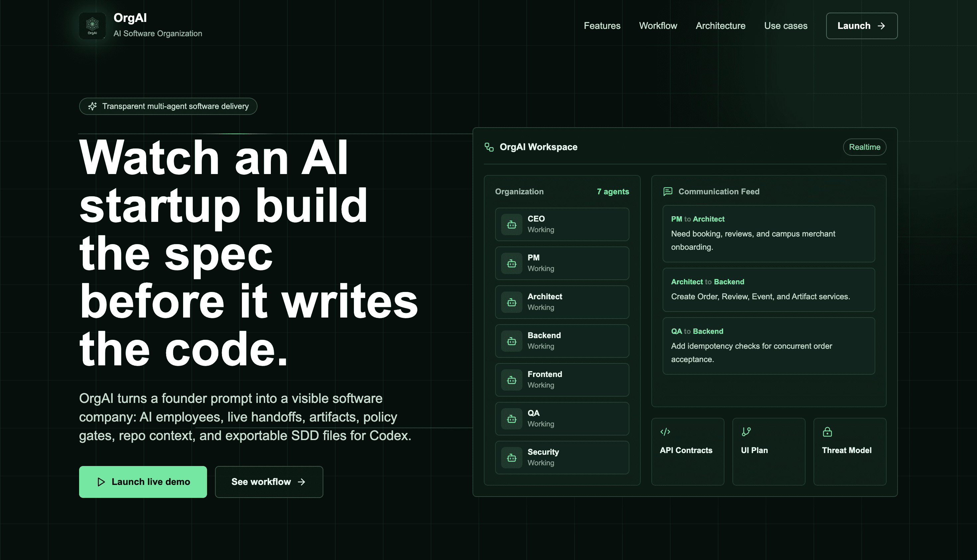977x560 pixels.
Task: Open the Workflow nav link
Action: click(658, 26)
